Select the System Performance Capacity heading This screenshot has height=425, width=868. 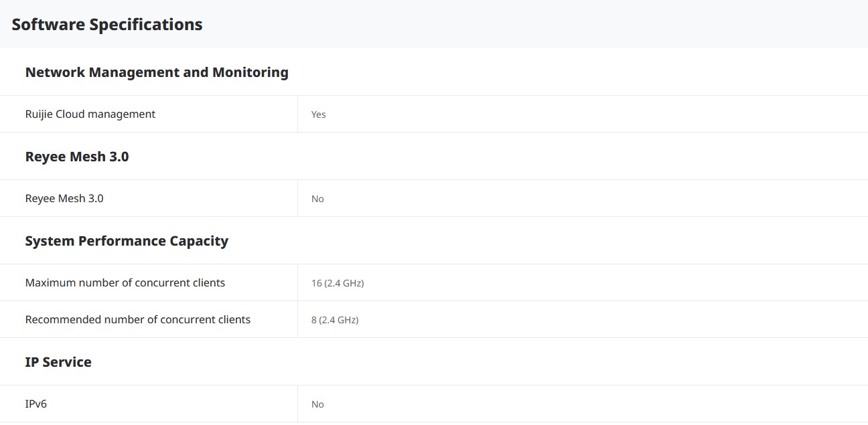click(127, 241)
